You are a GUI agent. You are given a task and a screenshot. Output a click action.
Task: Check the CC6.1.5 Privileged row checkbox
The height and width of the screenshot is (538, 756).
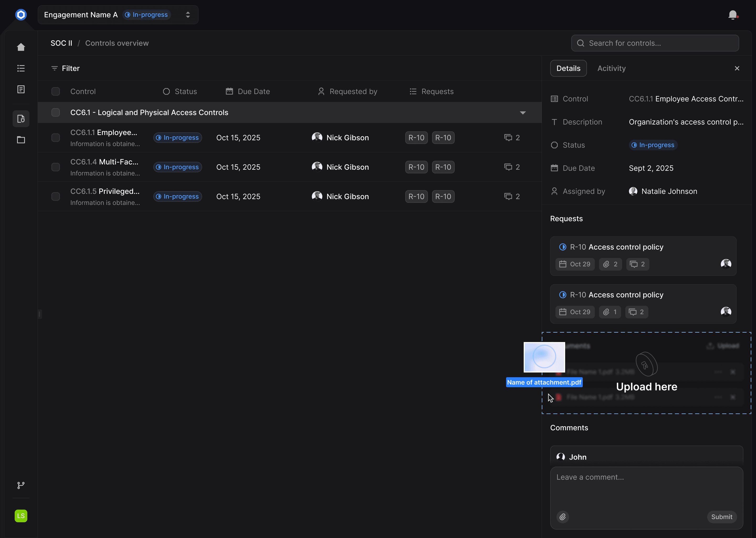[56, 196]
